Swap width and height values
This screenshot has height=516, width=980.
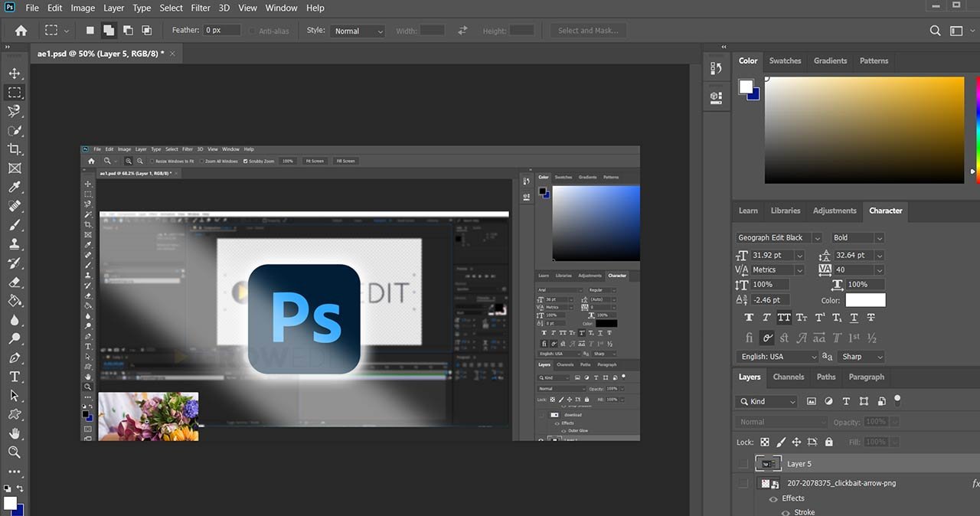pos(462,31)
